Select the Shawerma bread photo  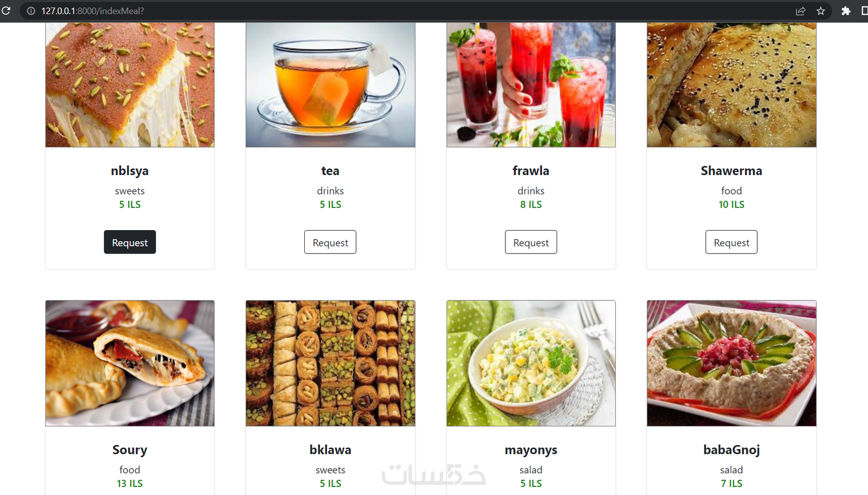tap(731, 85)
